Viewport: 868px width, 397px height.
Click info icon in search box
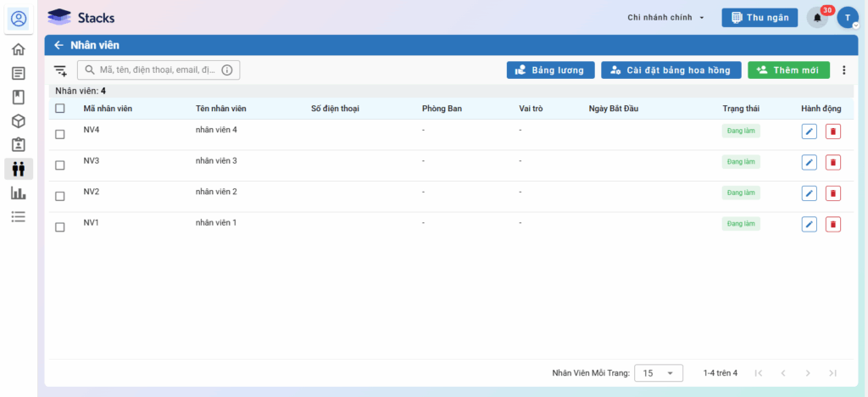pos(227,70)
